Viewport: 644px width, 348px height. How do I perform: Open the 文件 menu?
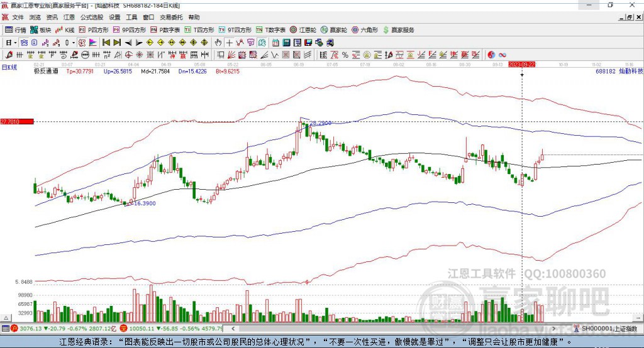(x=18, y=17)
